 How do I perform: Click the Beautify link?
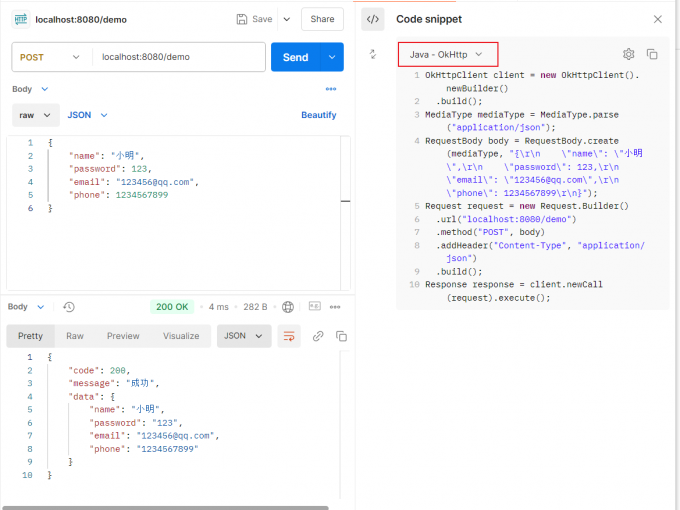point(319,115)
